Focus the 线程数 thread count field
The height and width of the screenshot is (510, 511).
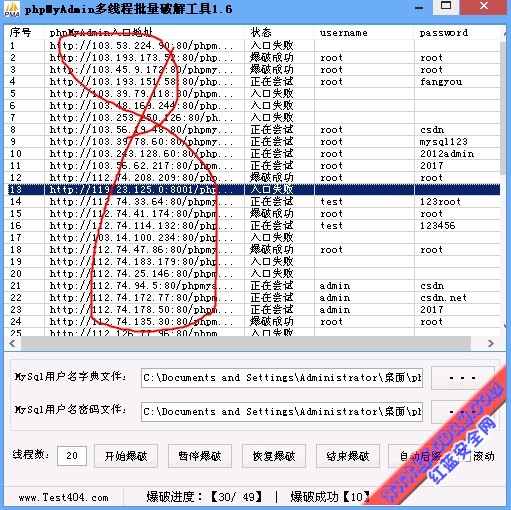point(72,456)
